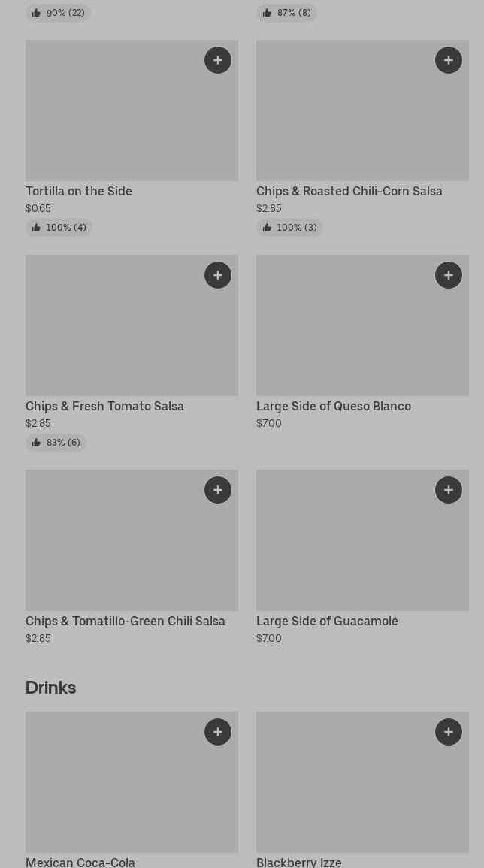Click the 90% (22) rating badge

coord(58,13)
